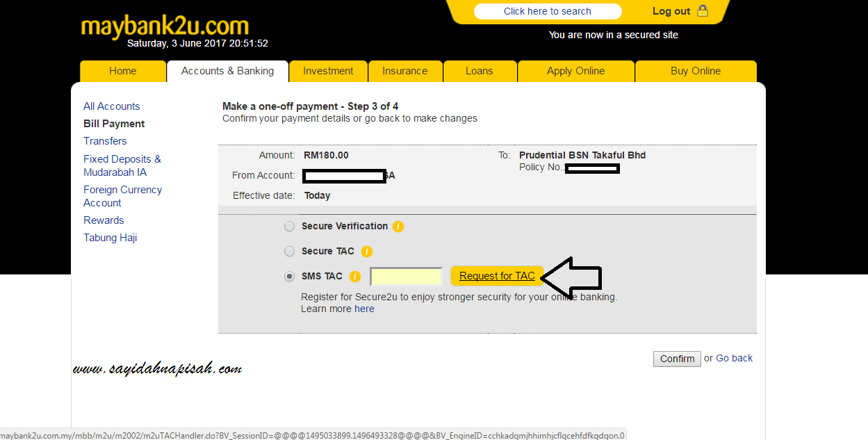
Task: Click the padlock icon beside Log out
Action: point(703,11)
